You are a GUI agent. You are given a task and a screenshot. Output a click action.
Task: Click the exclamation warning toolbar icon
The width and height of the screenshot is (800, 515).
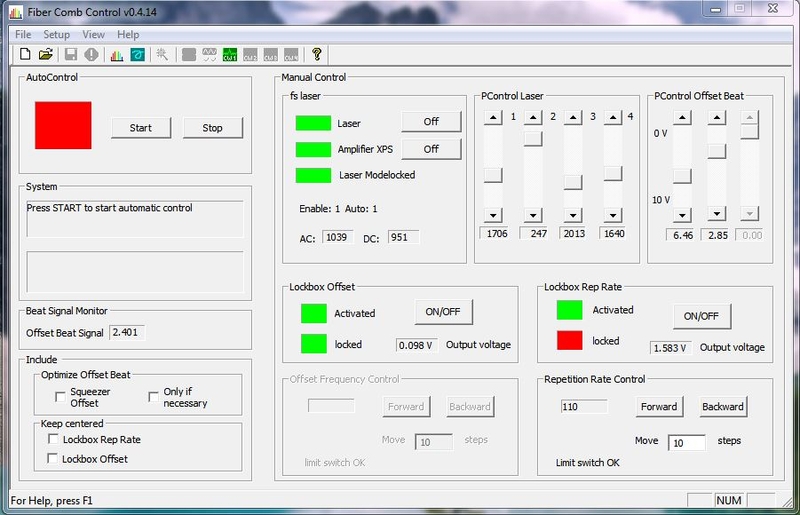91,54
